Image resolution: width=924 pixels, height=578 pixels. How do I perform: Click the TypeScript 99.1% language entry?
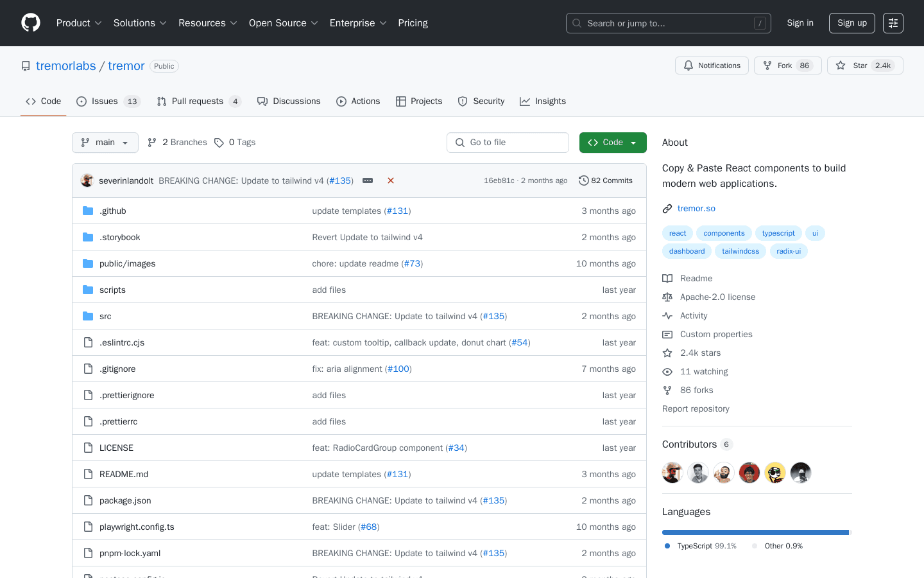point(701,546)
